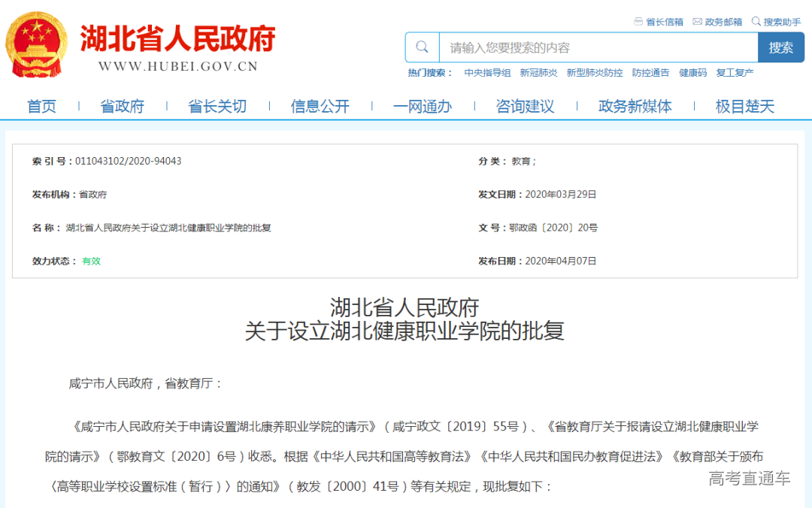Go to the 首页 home tab
Viewport: 812px width, 508px height.
click(42, 107)
